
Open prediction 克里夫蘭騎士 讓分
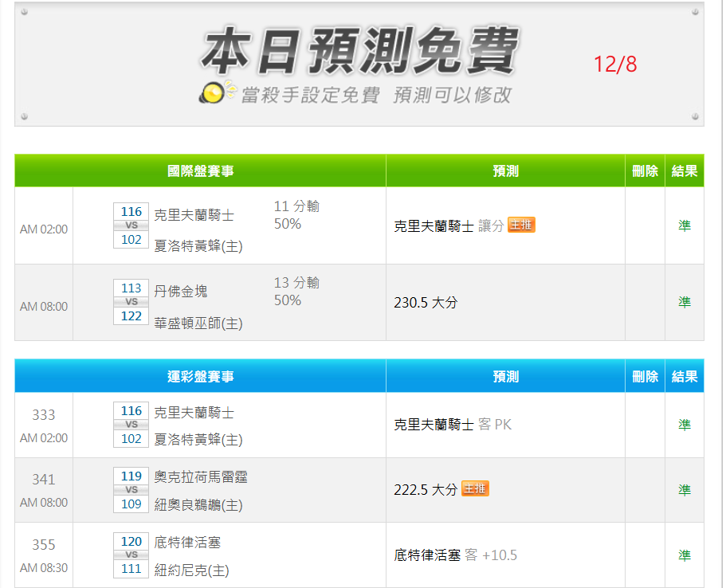(x=449, y=226)
